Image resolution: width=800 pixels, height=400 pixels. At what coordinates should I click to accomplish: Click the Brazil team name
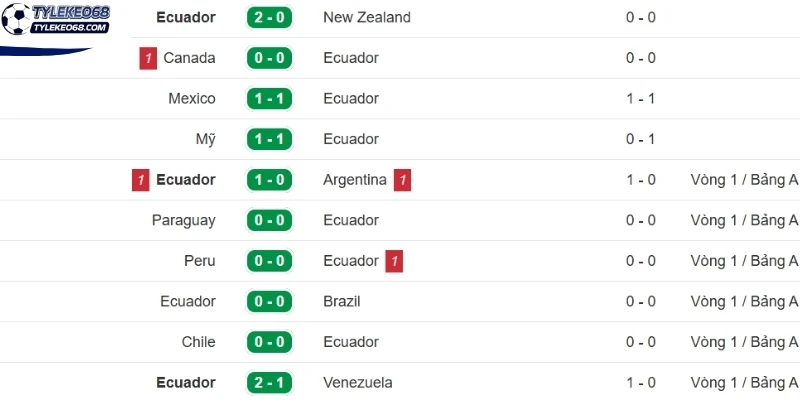[x=342, y=302]
